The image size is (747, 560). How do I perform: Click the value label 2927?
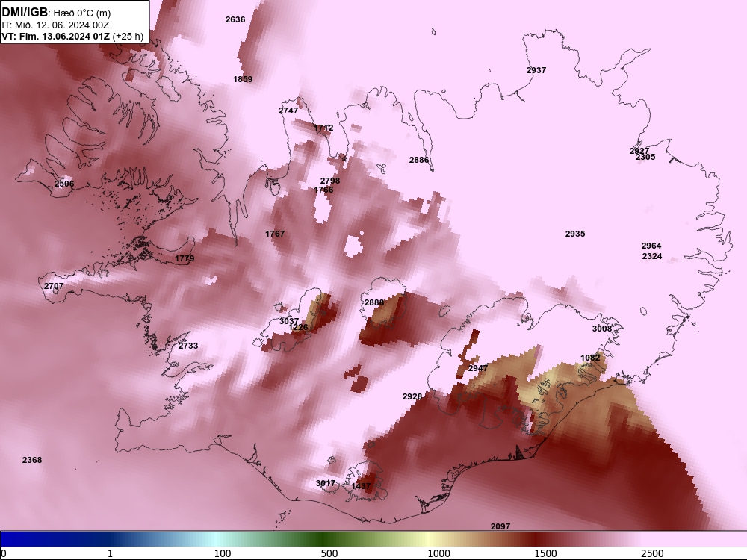[639, 151]
